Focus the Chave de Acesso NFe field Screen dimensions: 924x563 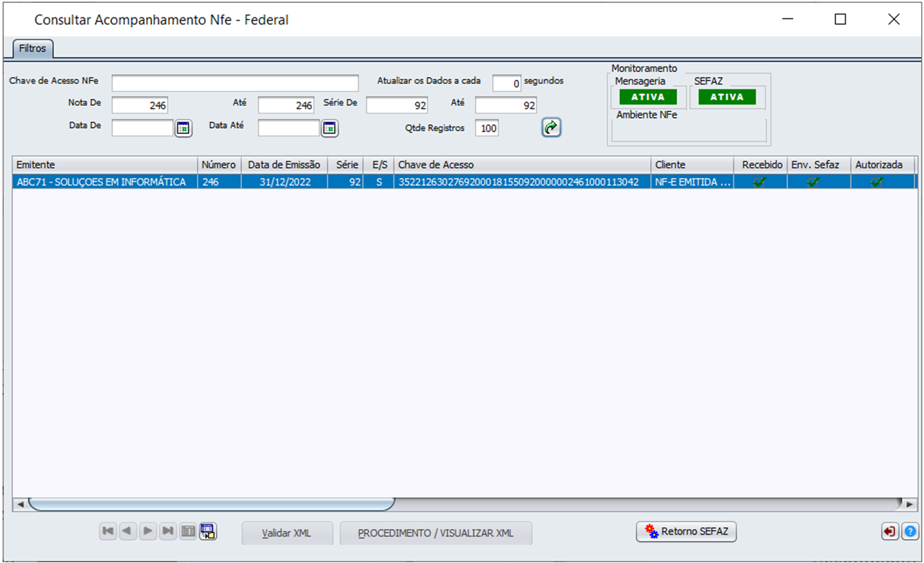[235, 82]
